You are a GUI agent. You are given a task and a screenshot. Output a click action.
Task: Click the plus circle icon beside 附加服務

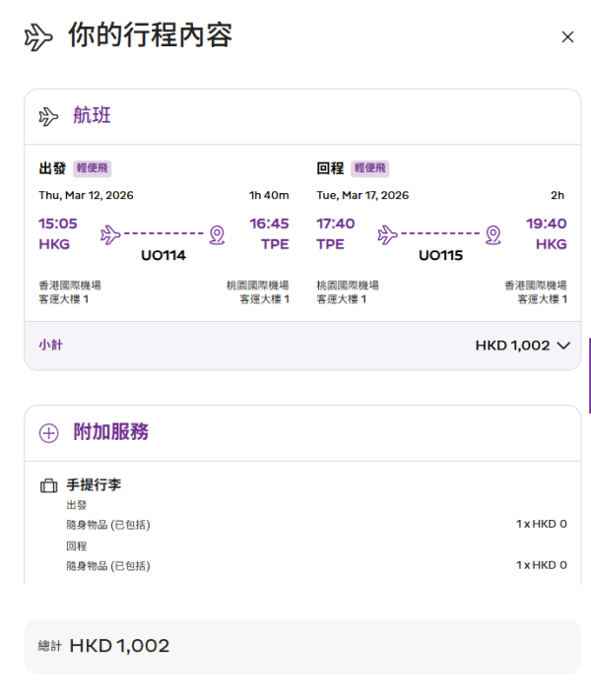(48, 433)
